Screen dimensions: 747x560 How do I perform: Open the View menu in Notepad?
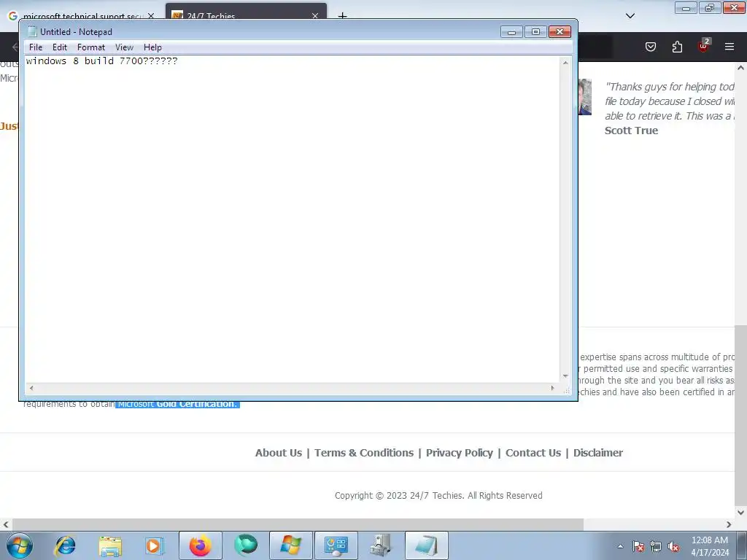[124, 47]
